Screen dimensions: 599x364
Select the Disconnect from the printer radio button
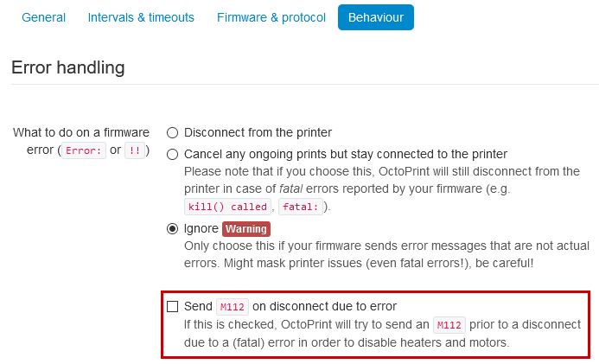click(x=173, y=133)
